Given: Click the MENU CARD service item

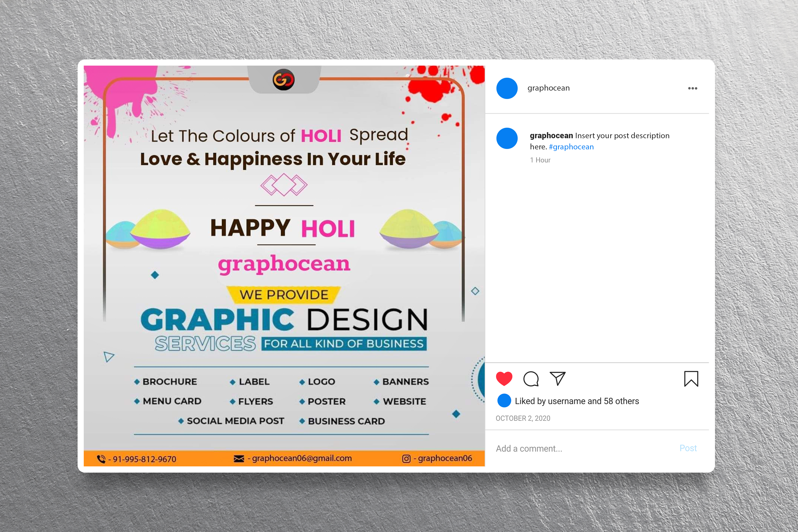Looking at the screenshot, I should 168,401.
